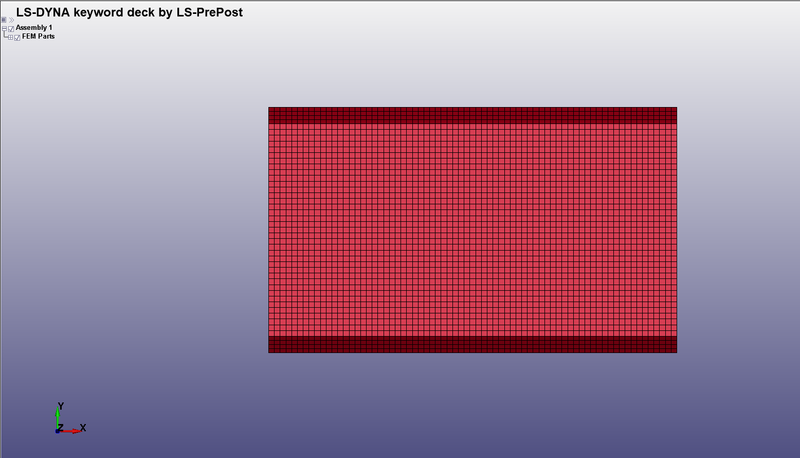Click the small square icon above the tree
The image size is (800, 458).
tap(4, 20)
